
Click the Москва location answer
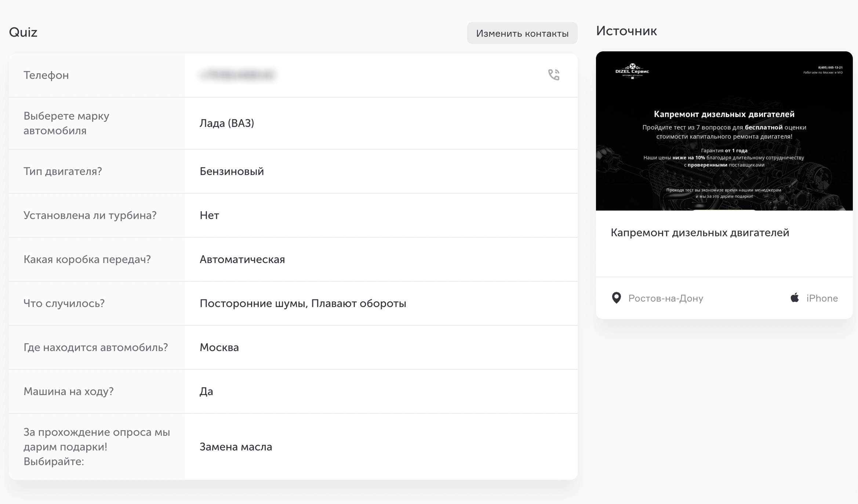click(x=219, y=347)
